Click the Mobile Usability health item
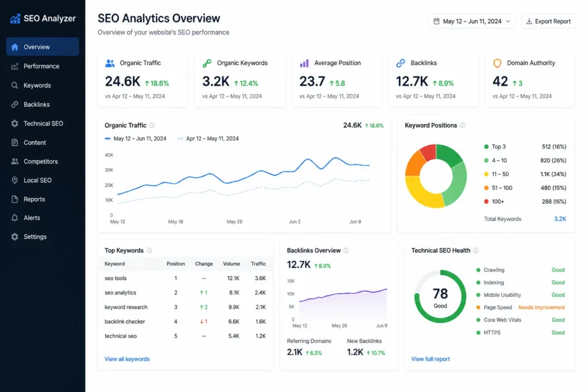 (x=520, y=295)
